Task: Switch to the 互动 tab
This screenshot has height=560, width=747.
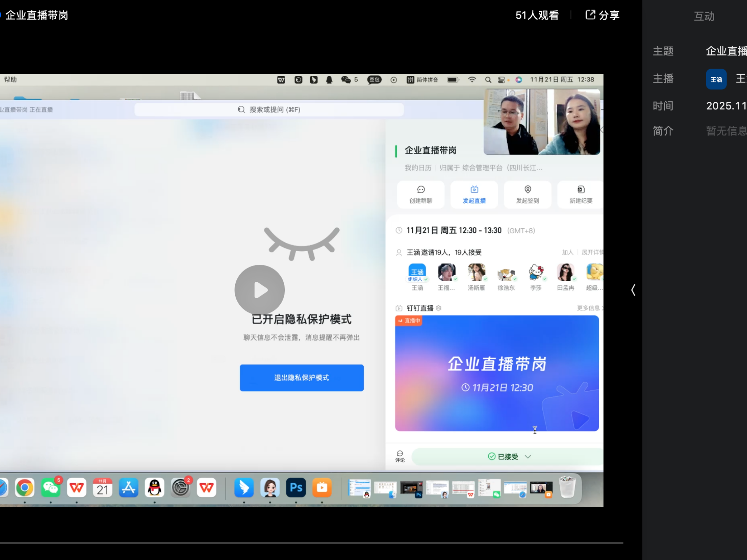Action: [704, 16]
